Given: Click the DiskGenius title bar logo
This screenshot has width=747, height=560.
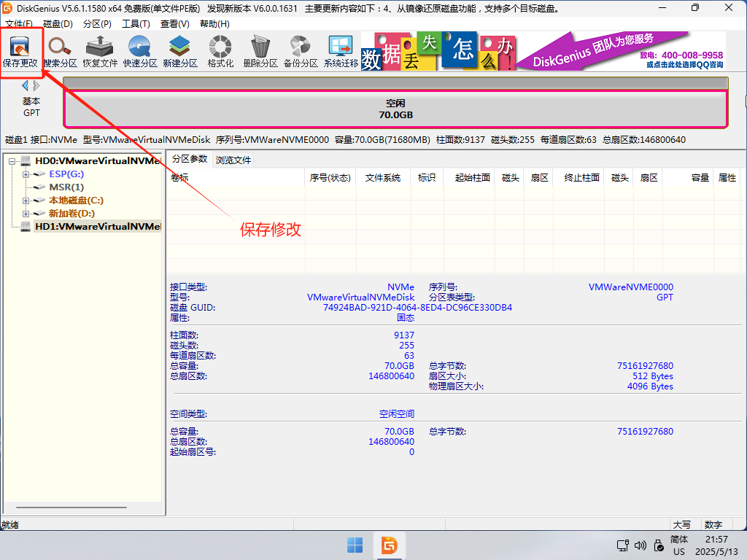Looking at the screenshot, I should [x=7, y=8].
